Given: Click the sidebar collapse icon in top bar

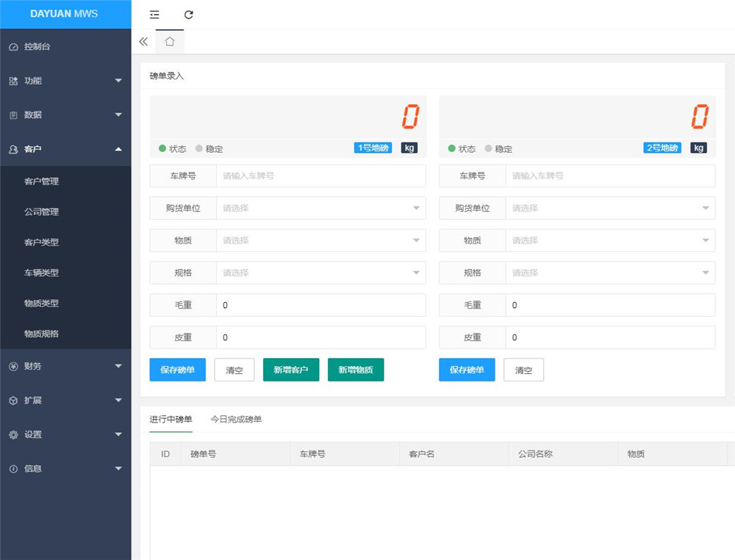Looking at the screenshot, I should pyautogui.click(x=154, y=15).
